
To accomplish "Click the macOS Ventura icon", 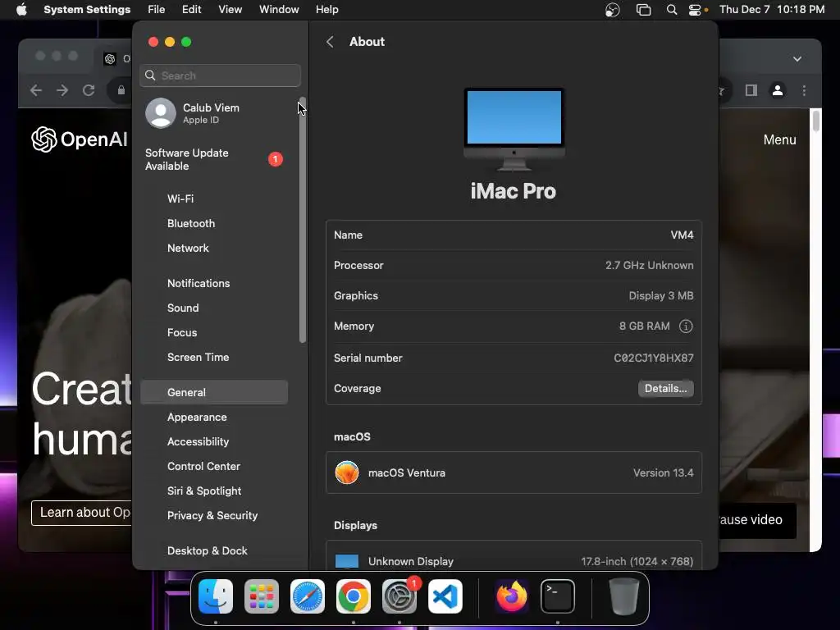I will 347,472.
